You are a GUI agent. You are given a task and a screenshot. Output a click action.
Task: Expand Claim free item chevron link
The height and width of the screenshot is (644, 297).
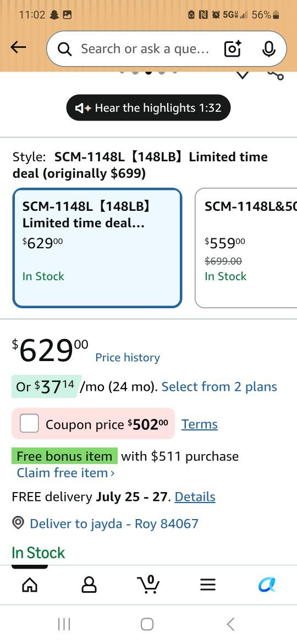point(65,473)
